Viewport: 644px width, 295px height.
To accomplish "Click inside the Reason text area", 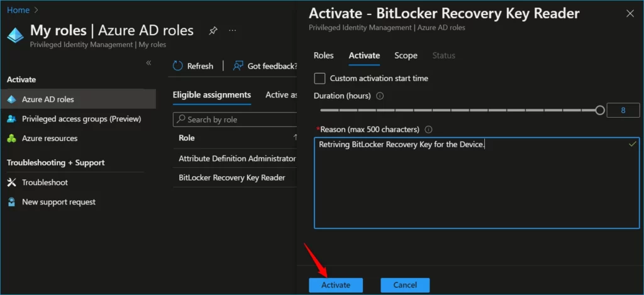I will point(477,183).
